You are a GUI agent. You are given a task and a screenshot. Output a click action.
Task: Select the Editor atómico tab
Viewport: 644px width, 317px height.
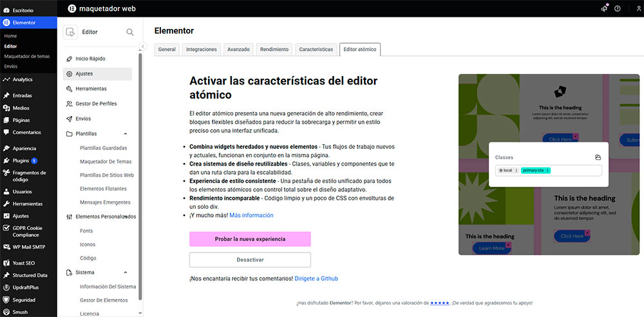(x=360, y=50)
